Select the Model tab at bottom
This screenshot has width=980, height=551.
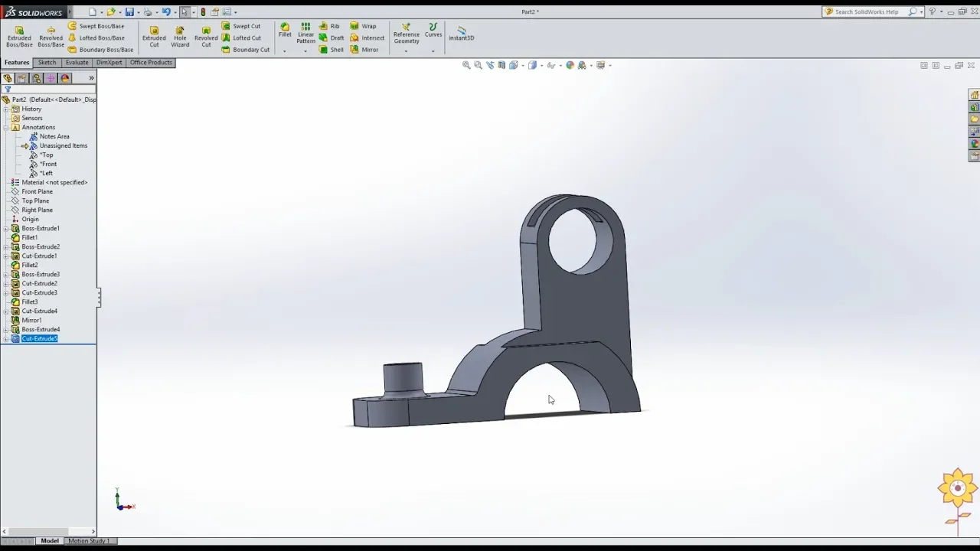click(50, 541)
